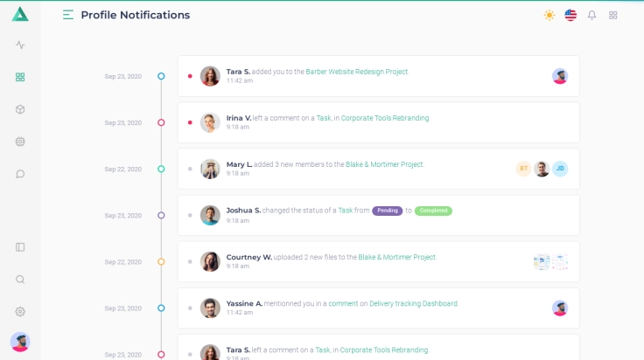Image resolution: width=644 pixels, height=360 pixels.
Task: Toggle the sun light/dark mode switch
Action: click(549, 15)
